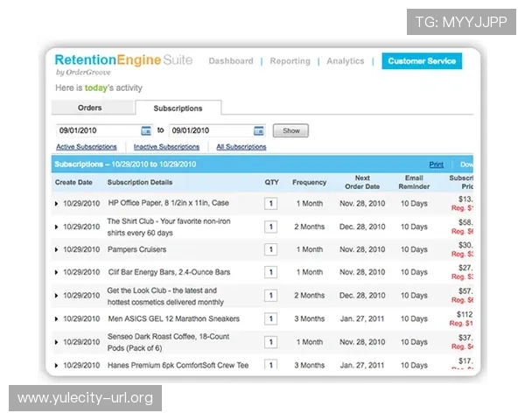The image size is (525, 420).
Task: Expand the Clif Bar Energy Bars row
Action: pyautogui.click(x=56, y=272)
